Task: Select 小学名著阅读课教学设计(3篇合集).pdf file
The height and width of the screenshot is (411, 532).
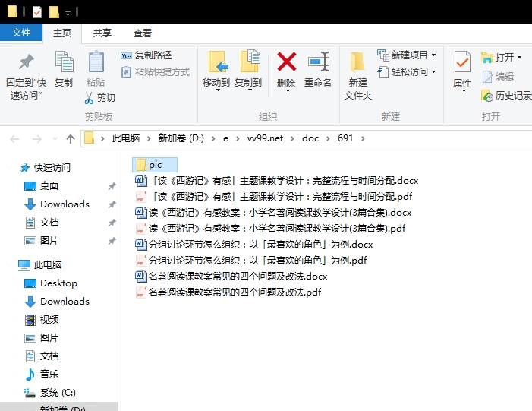Action: (x=270, y=228)
